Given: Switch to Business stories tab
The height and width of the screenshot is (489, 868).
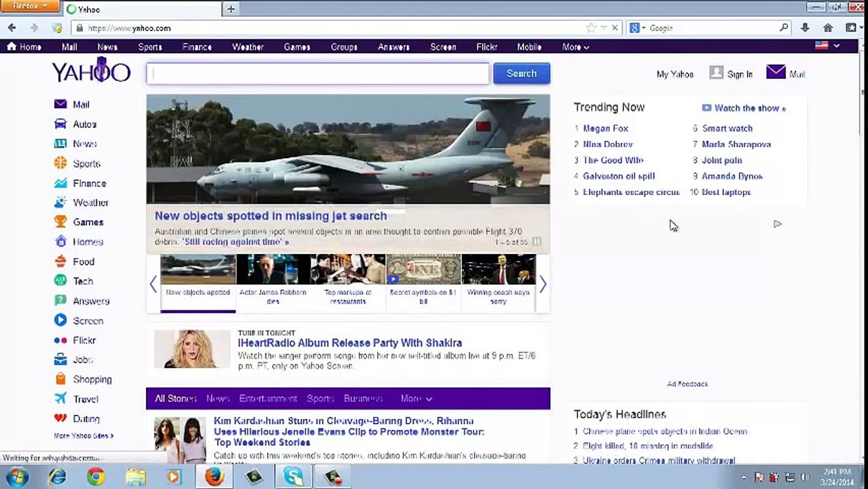Looking at the screenshot, I should click(x=363, y=399).
